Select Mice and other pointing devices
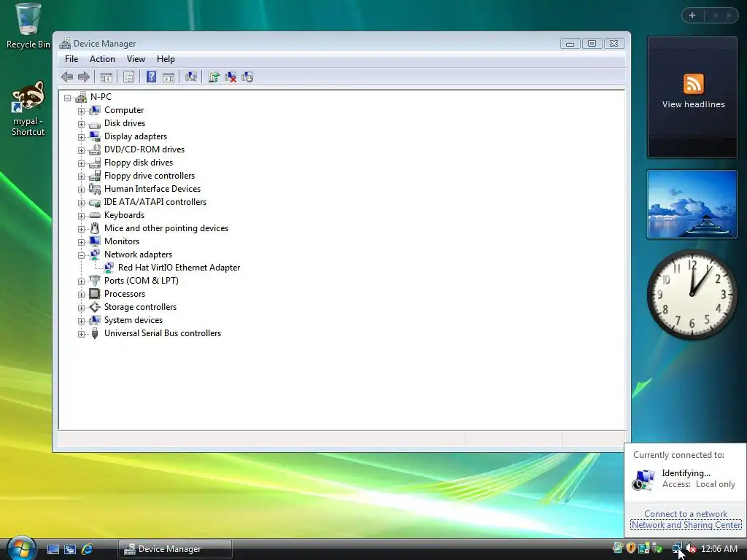This screenshot has height=560, width=747. click(x=166, y=228)
